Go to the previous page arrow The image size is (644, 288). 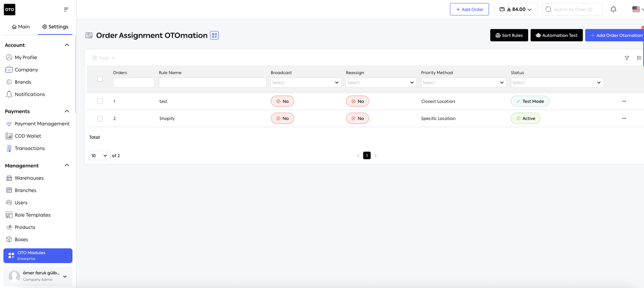point(358,156)
